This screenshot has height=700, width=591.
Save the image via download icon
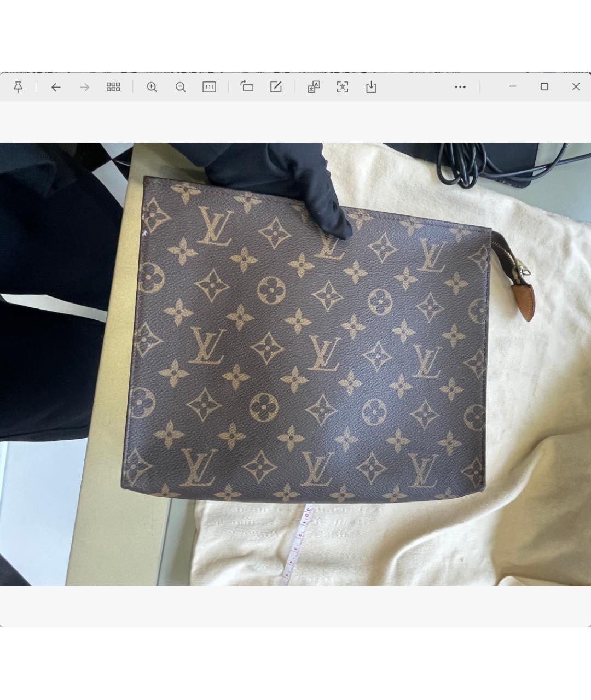[371, 87]
